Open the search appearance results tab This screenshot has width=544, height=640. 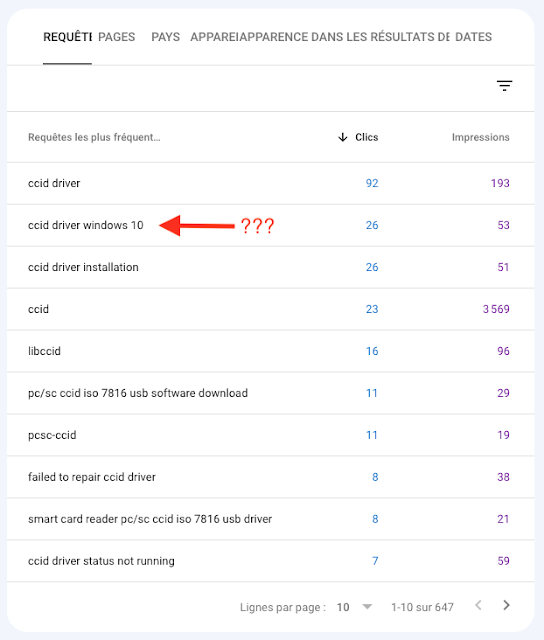pyautogui.click(x=344, y=37)
